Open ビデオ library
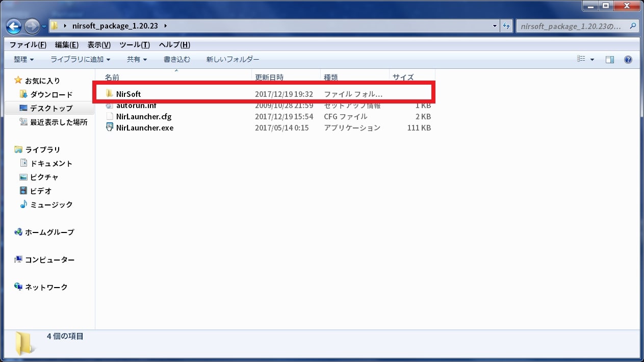The height and width of the screenshot is (362, 644). (41, 191)
